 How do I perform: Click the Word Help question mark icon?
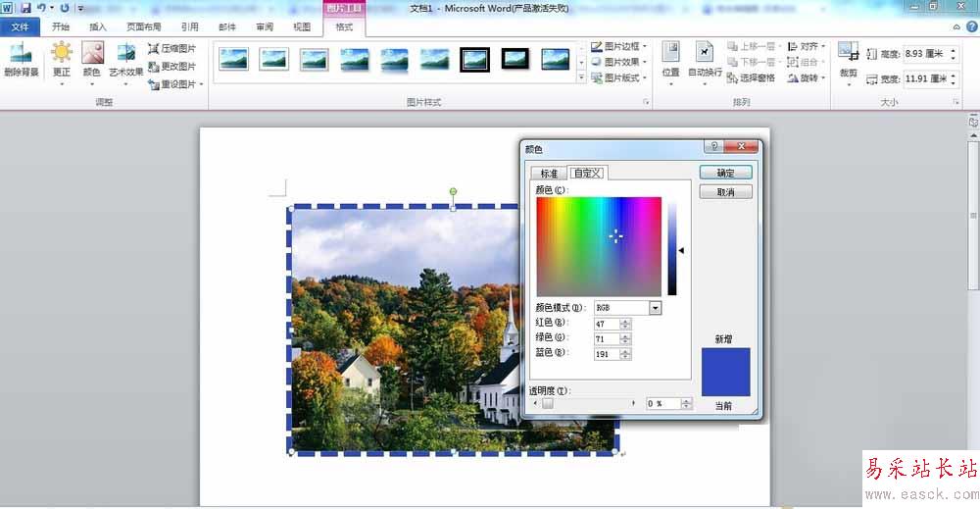(972, 26)
